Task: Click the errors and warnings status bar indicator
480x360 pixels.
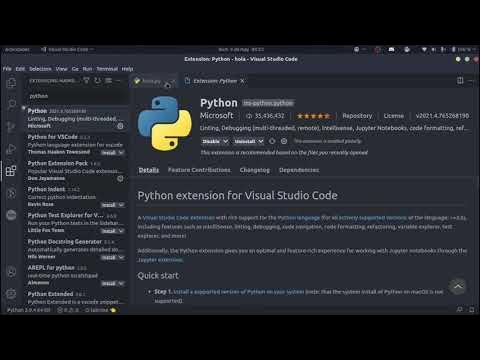Action: (68, 310)
